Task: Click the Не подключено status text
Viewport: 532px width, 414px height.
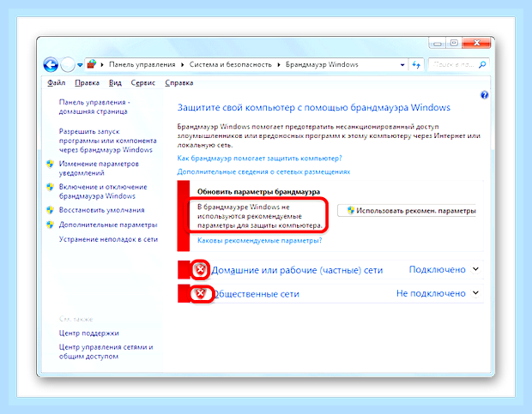Action: (x=431, y=293)
